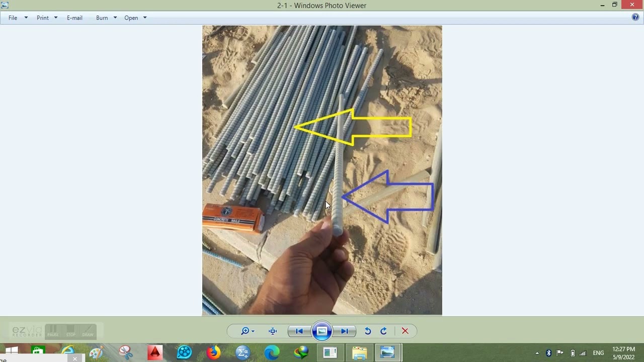Open the Snipping Tool taskbar icon

click(125, 352)
